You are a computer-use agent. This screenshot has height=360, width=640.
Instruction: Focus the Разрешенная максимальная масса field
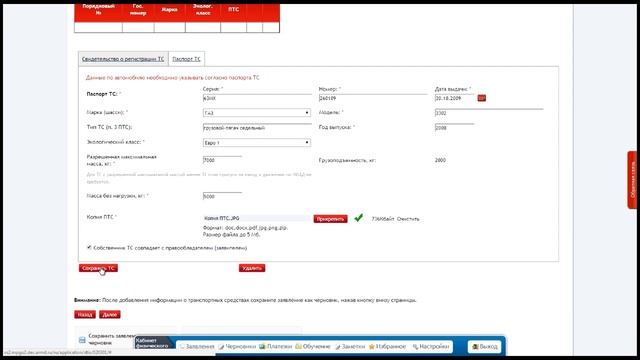[222, 160]
